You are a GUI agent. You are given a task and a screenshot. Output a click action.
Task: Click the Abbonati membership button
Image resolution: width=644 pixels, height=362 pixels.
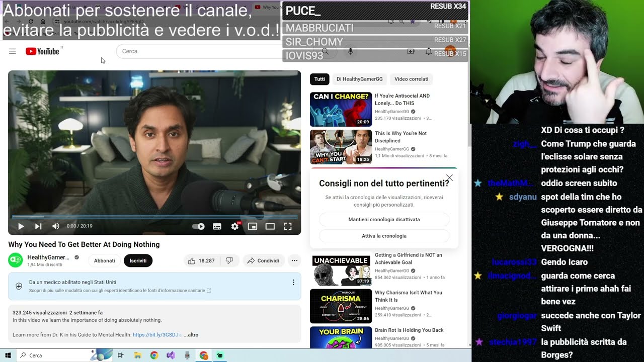point(105,260)
